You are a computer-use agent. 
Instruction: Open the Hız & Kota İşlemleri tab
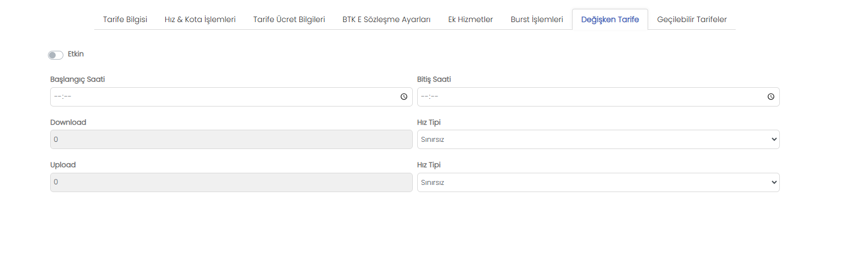(200, 19)
